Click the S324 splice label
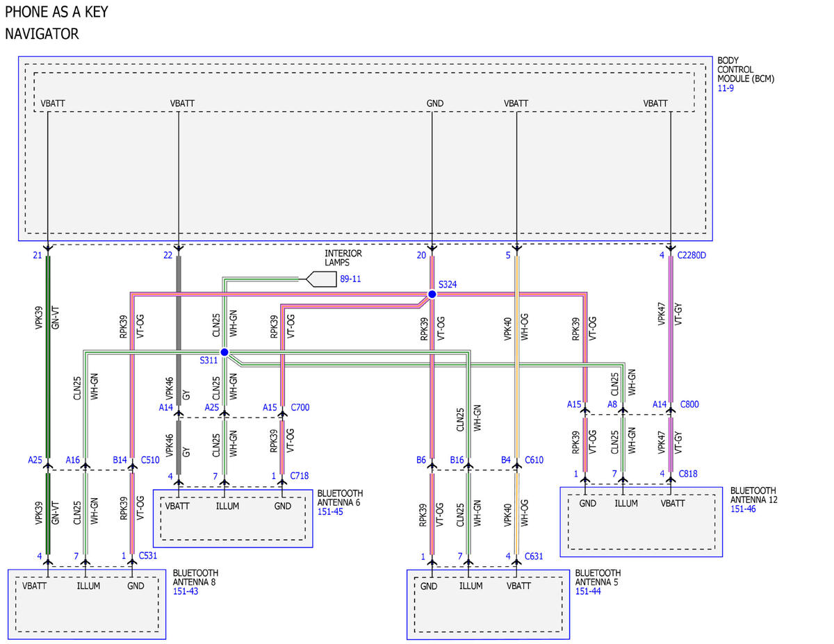Viewport: 834px width, 644px height. point(448,286)
